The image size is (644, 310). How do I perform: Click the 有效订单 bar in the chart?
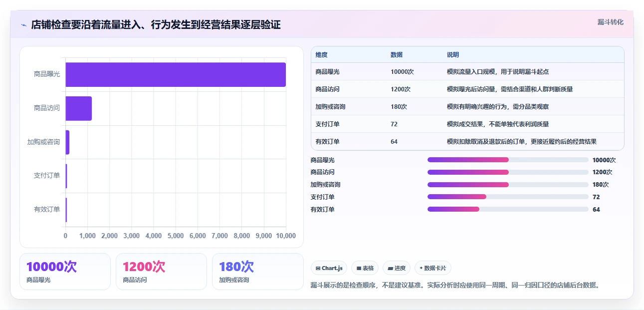tap(66, 210)
